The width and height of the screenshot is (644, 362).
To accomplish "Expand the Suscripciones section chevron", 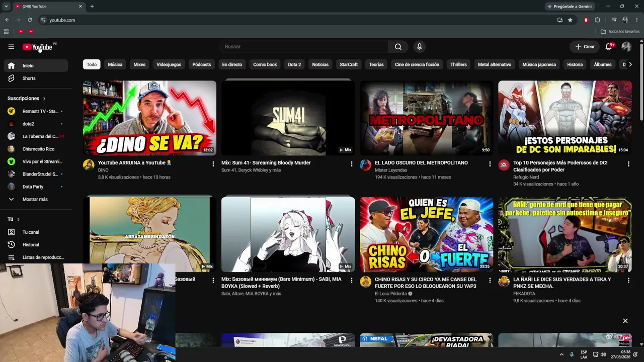I will [44, 99].
